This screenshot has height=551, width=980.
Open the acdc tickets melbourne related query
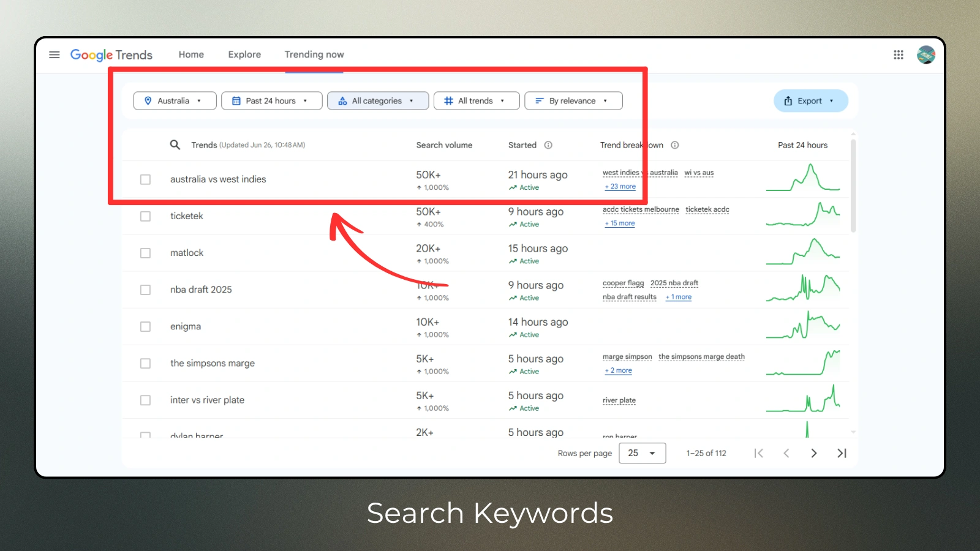click(641, 209)
